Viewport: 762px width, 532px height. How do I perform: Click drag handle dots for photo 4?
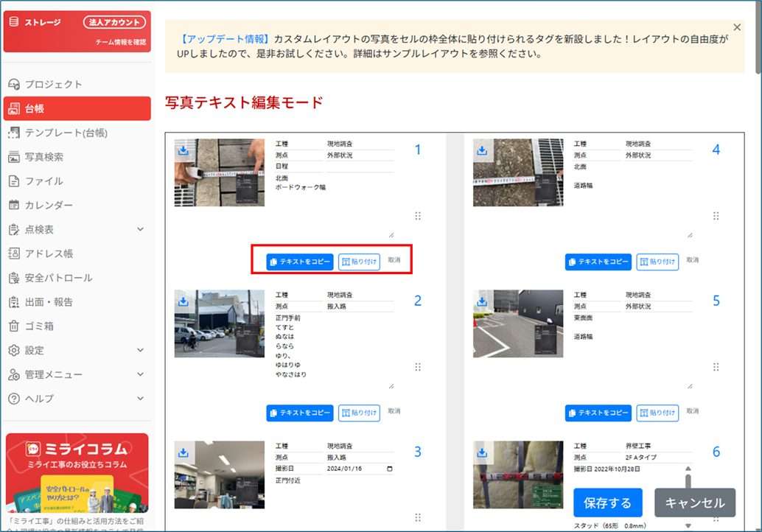(716, 216)
